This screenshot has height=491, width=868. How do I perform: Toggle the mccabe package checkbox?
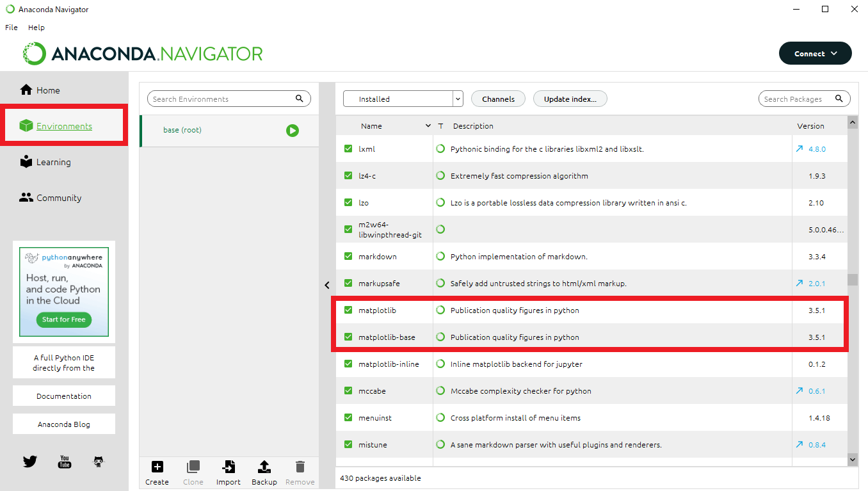pos(348,390)
